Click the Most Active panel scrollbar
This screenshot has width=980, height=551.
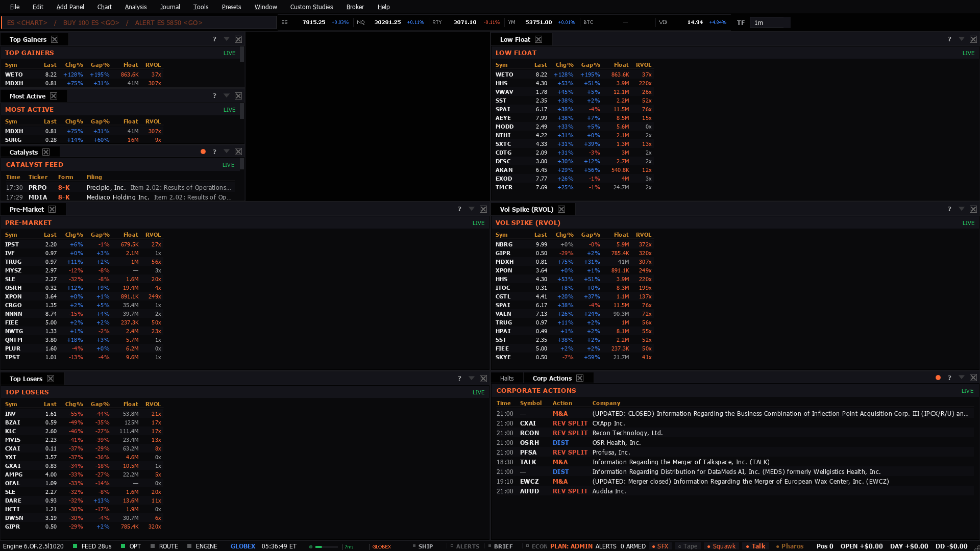pos(242,111)
